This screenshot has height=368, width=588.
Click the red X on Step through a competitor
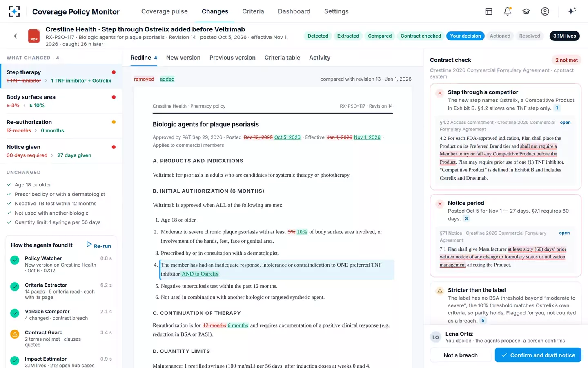click(x=440, y=93)
